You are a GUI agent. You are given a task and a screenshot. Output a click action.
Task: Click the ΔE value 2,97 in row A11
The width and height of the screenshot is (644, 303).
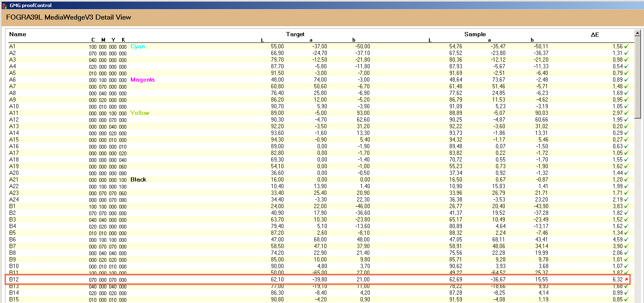[x=618, y=113]
